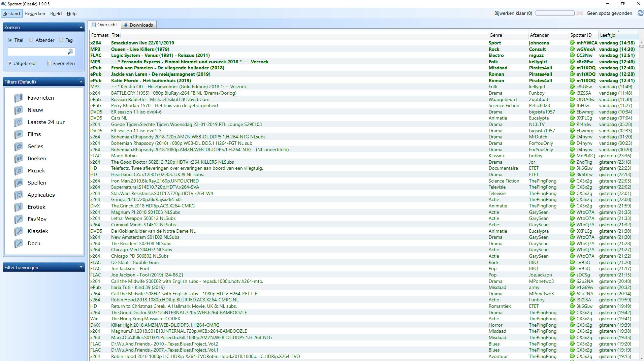The height and width of the screenshot is (361, 644).
Task: Click Bijwerken klaar (0) status text
Action: 513,13
